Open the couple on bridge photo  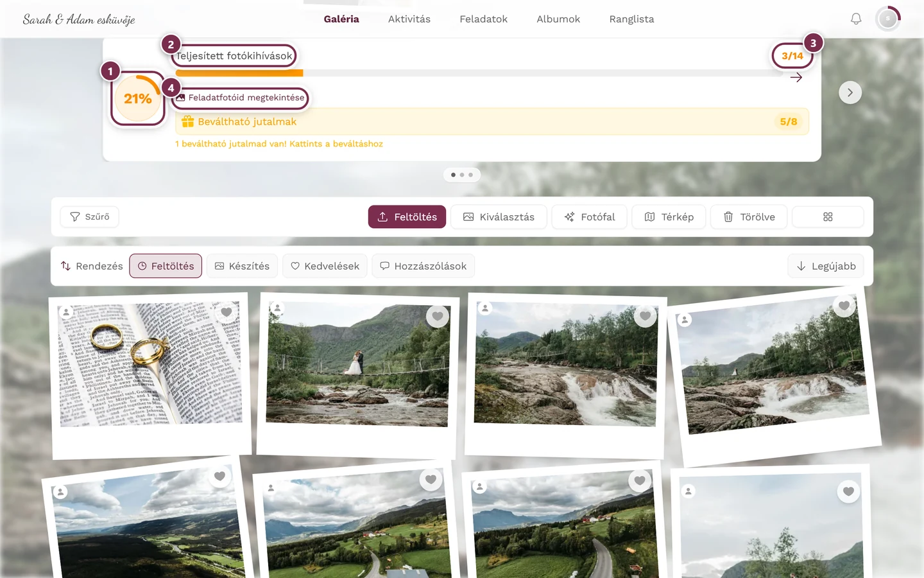tap(358, 364)
